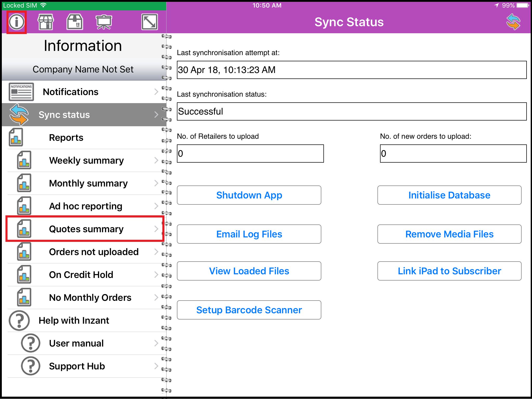
Task: Tap the Help with Inzant question icon
Action: tap(19, 320)
